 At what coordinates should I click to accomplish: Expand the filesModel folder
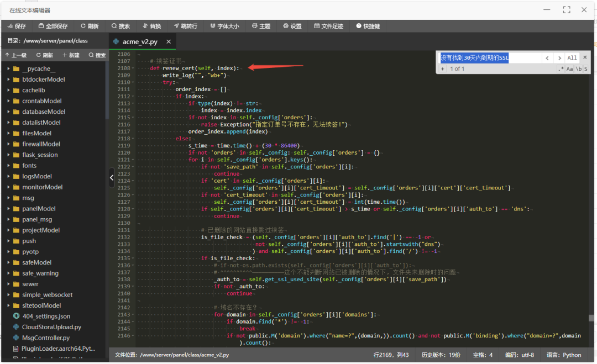(x=9, y=133)
